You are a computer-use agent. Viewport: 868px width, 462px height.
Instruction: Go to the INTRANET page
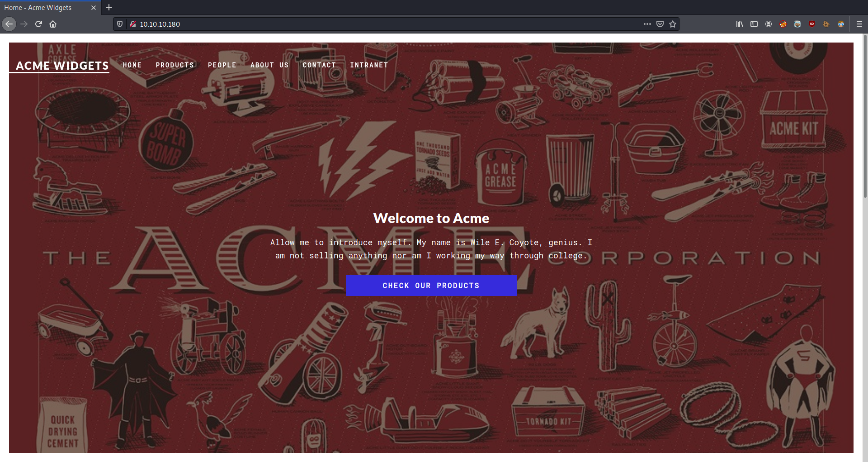tap(369, 65)
